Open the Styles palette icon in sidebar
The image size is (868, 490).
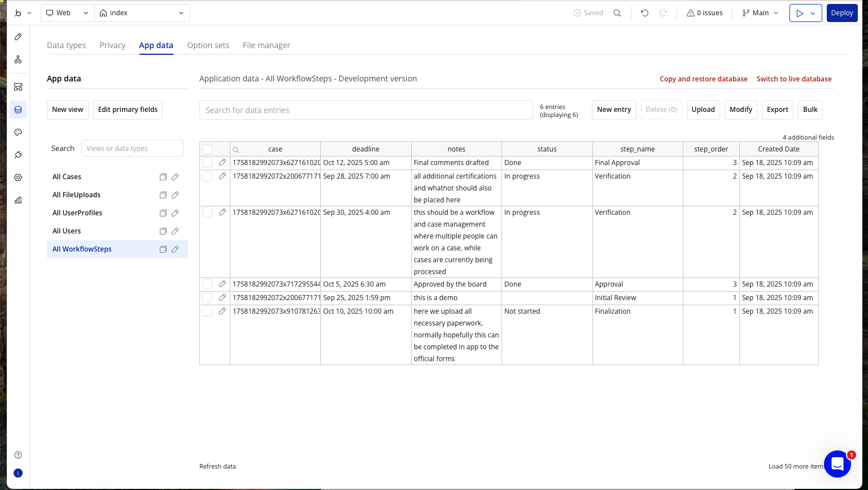(x=18, y=132)
